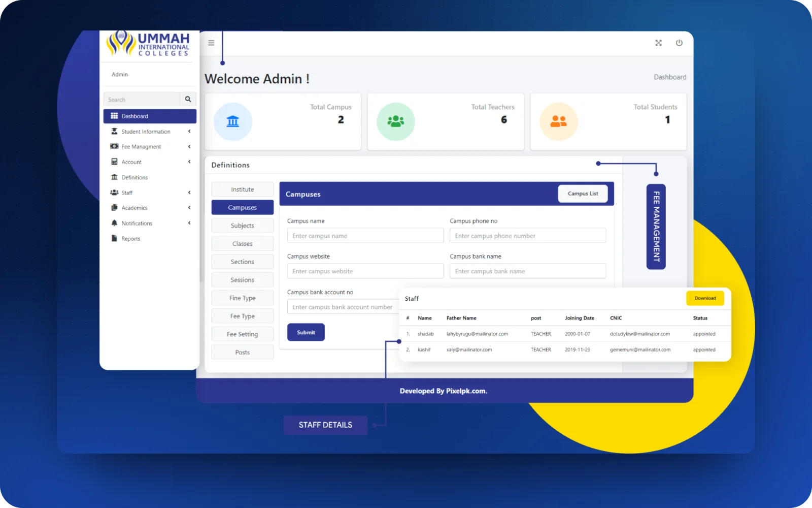Click 'gememuni@mailinator.com' CNIC cell

tap(640, 350)
